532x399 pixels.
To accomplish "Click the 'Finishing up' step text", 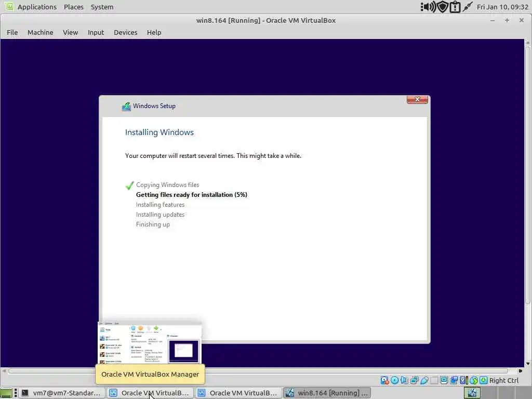I will (x=153, y=224).
